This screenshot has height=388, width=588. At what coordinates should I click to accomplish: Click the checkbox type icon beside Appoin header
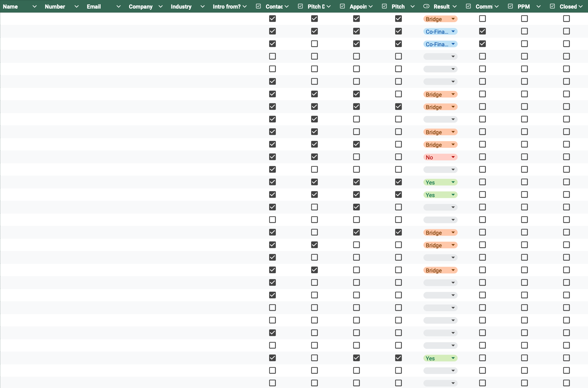pos(342,6)
